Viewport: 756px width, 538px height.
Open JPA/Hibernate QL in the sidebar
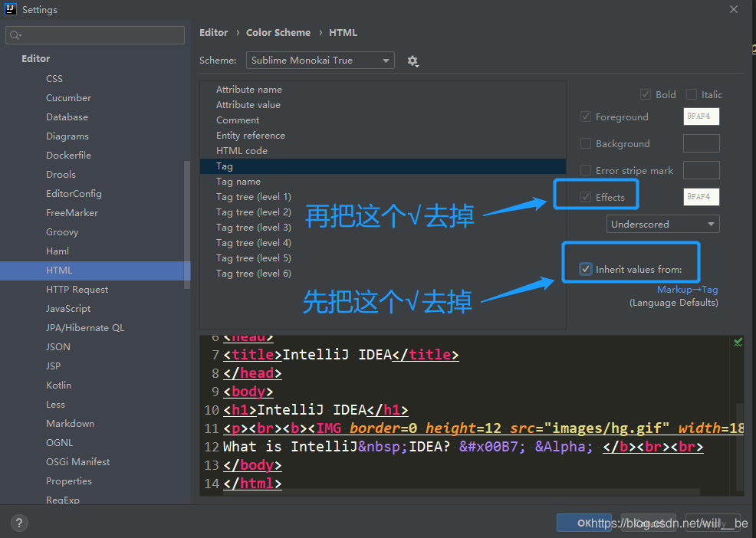click(x=85, y=328)
